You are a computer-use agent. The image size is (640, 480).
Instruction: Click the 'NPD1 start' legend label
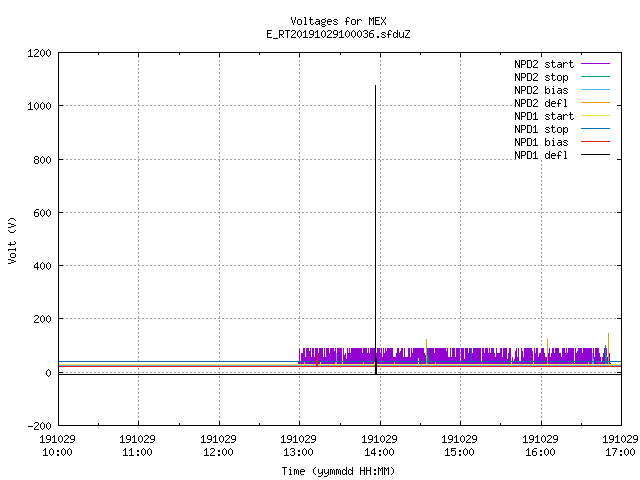(x=544, y=116)
